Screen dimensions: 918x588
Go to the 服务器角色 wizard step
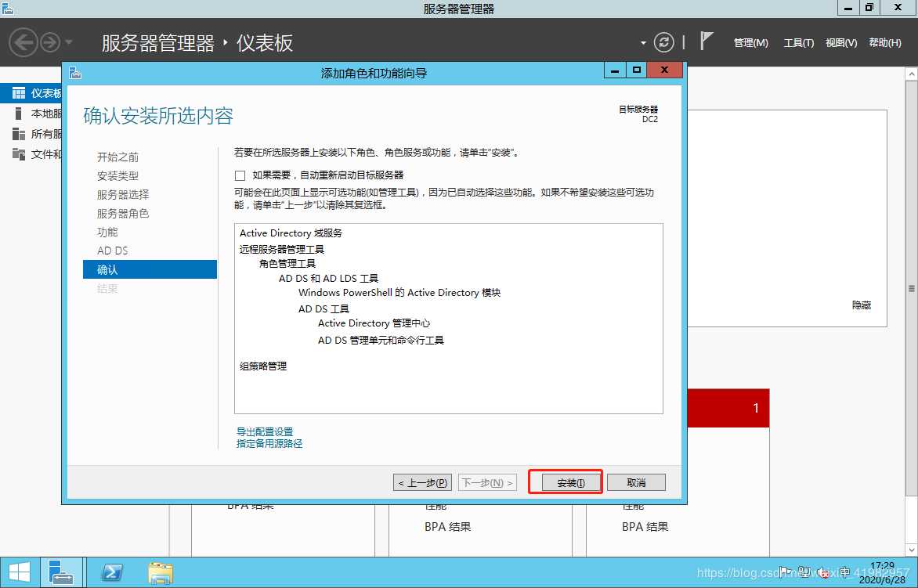(x=123, y=213)
